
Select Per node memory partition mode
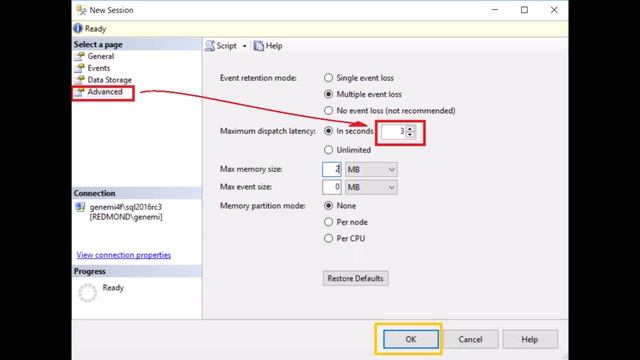point(346,222)
